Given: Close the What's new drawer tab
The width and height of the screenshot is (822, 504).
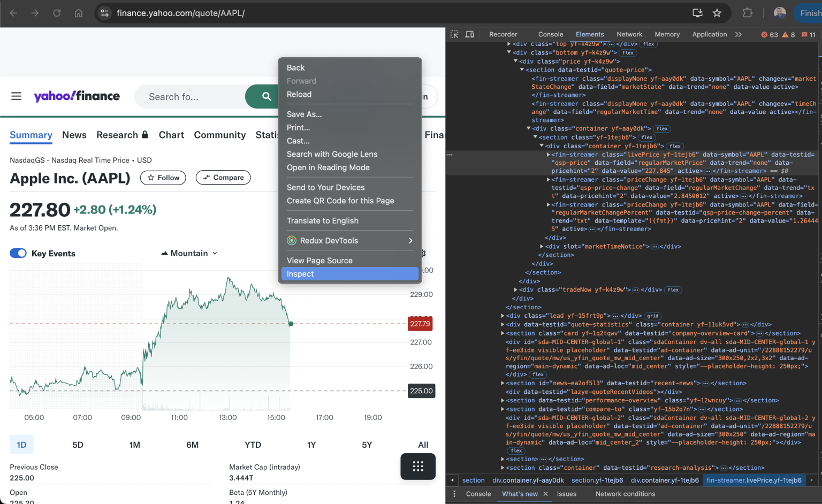Looking at the screenshot, I should pyautogui.click(x=546, y=494).
